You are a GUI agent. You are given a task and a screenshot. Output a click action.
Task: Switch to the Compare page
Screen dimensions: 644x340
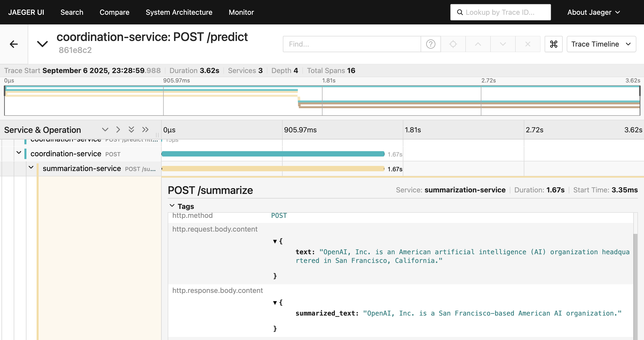tap(114, 12)
